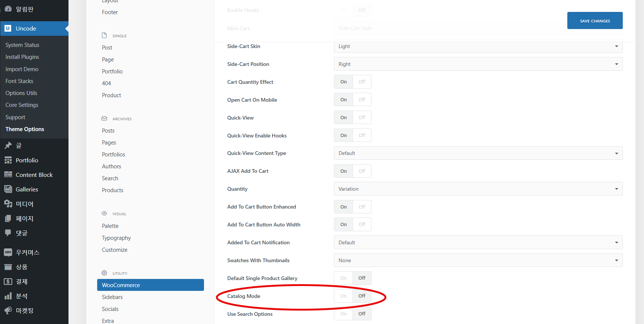Screen dimensions: 644x324
Task: Open the Footer options section
Action: [x=110, y=12]
